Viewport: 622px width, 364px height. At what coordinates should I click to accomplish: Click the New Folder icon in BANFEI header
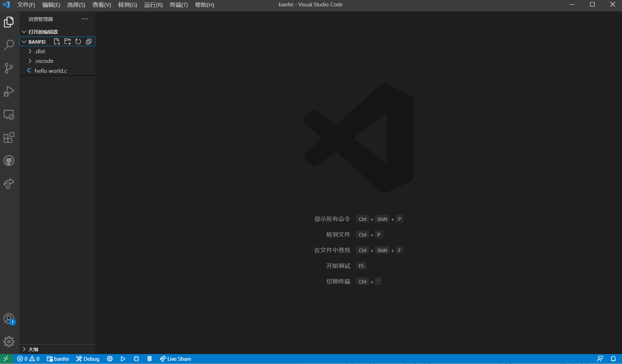(x=67, y=42)
